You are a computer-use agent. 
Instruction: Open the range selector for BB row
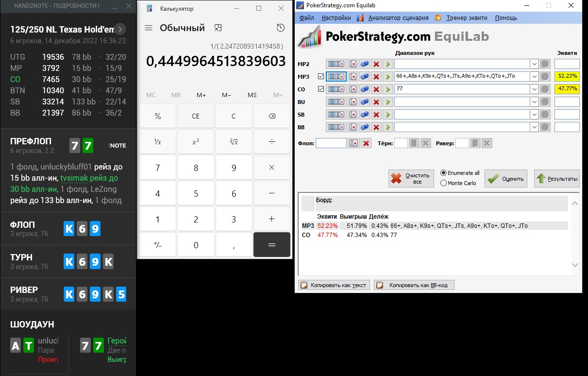336,127
